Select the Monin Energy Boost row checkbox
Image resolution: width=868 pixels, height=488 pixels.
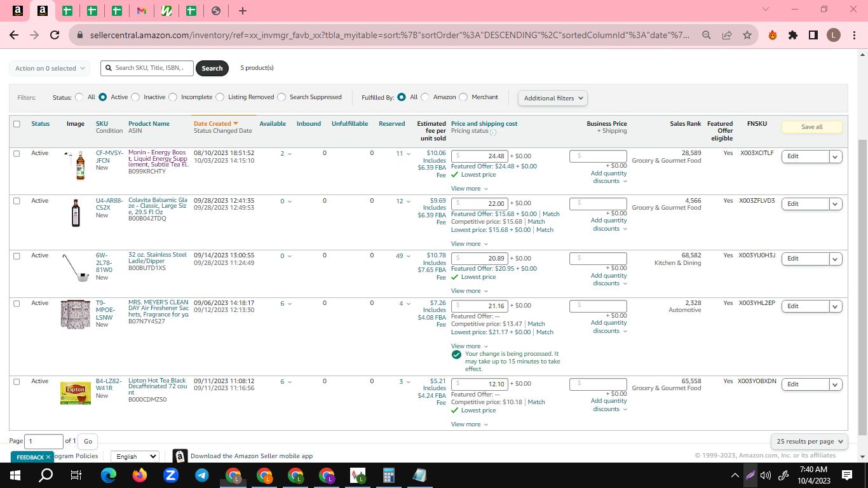[x=17, y=153]
